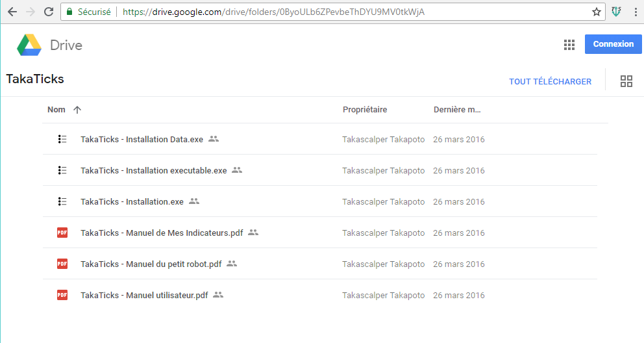The height and width of the screenshot is (343, 644).
Task: Click date on Mes Indicateurs.pdf row
Action: point(459,233)
